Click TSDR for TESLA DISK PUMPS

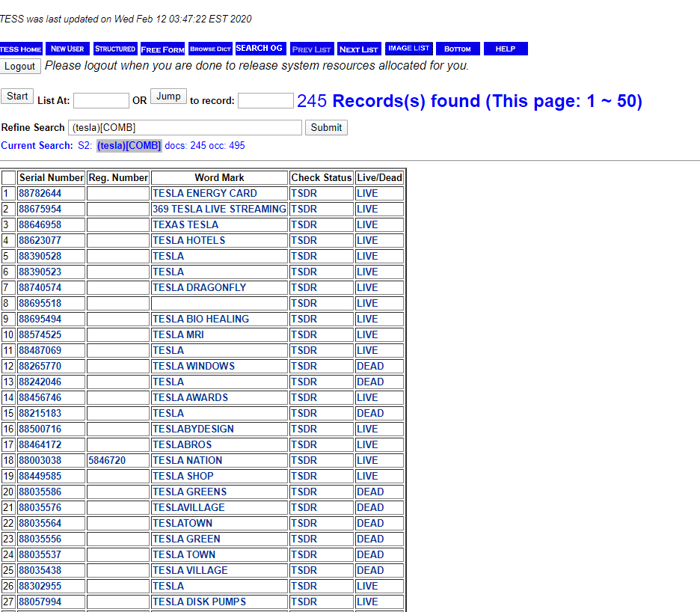point(304,602)
